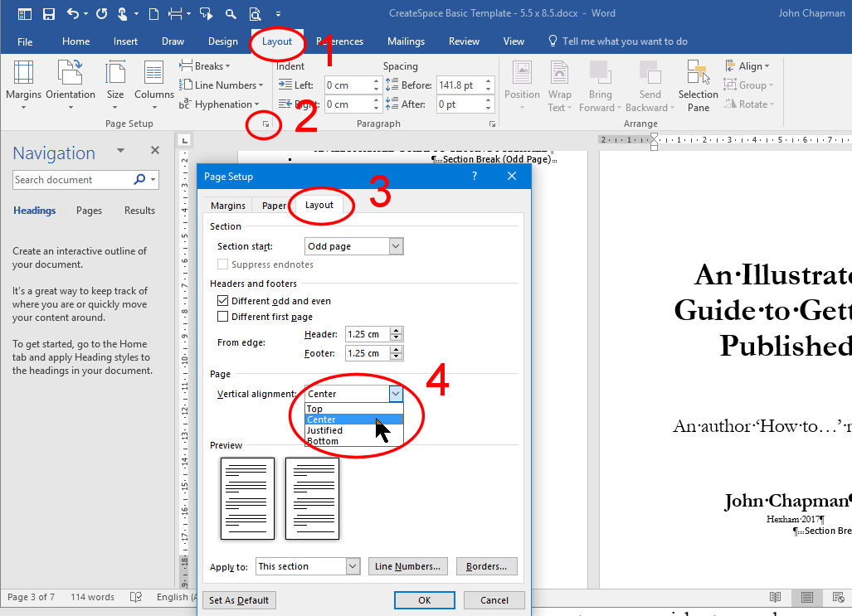Switch to the Margins tab in dialog
This screenshot has width=852, height=616.
pos(227,206)
